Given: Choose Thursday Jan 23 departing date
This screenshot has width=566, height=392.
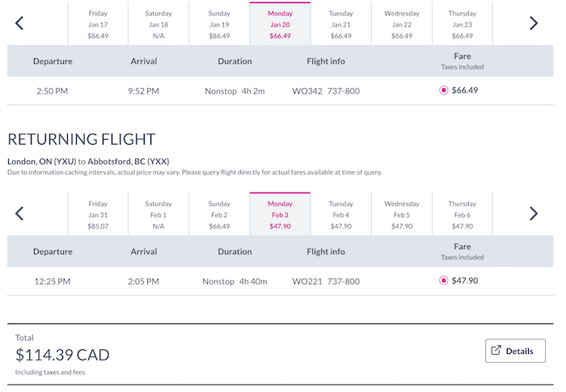Looking at the screenshot, I should (x=462, y=23).
